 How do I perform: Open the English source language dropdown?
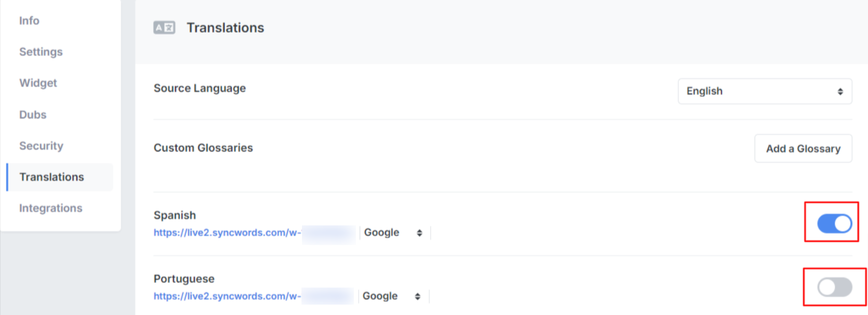(x=765, y=91)
